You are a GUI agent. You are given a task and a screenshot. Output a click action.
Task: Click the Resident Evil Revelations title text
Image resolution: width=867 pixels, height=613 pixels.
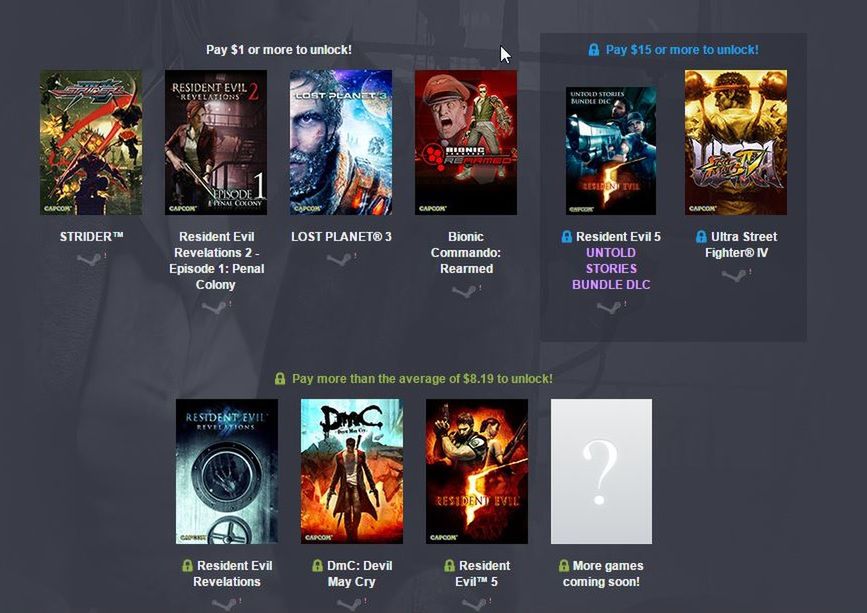[x=233, y=574]
